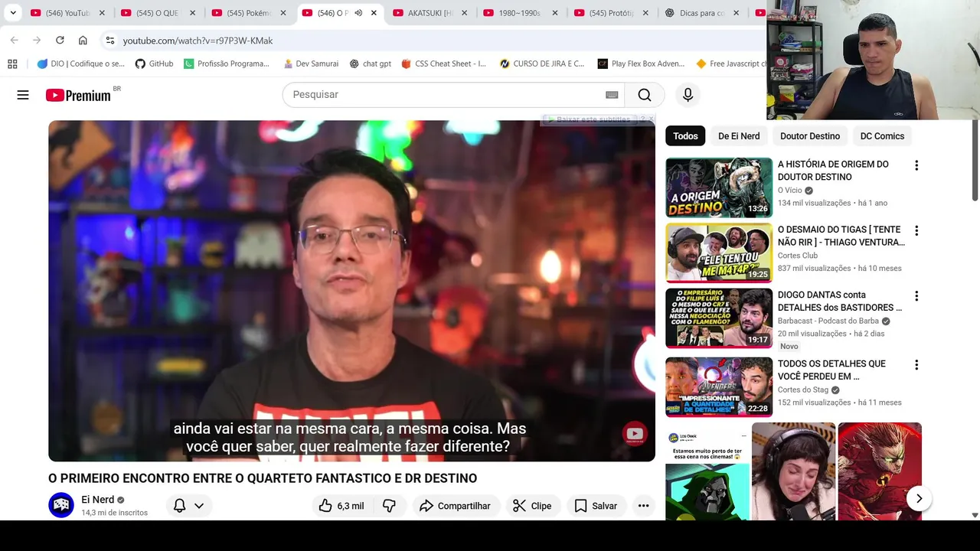Screen dimensions: 980x551
Task: Open menu for DIOGO DANTAS video
Action: 916,296
